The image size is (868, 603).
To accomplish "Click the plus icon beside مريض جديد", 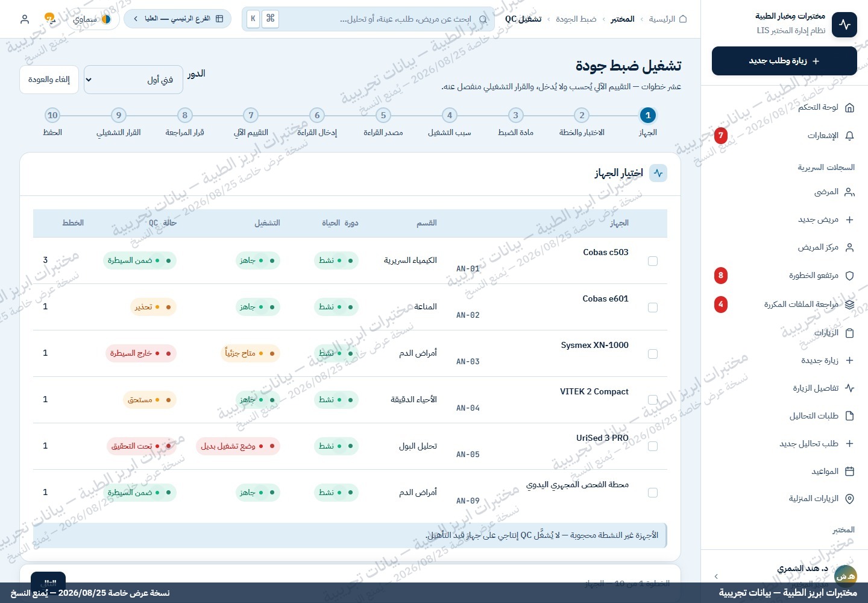I will coord(849,219).
